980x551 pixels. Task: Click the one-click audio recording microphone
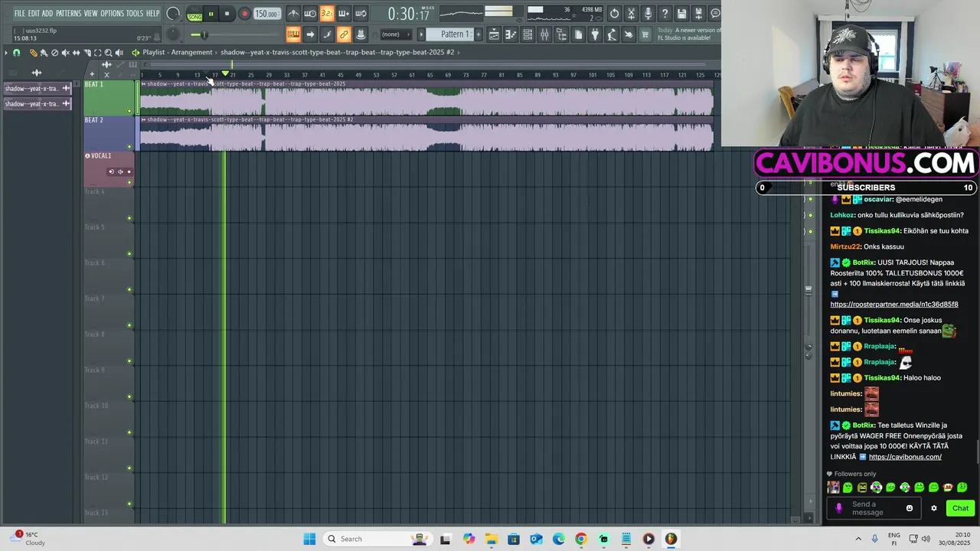click(x=648, y=14)
